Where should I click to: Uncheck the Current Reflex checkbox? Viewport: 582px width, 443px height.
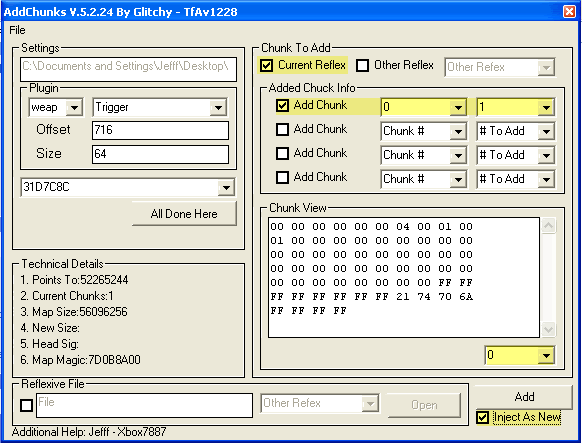click(x=266, y=66)
